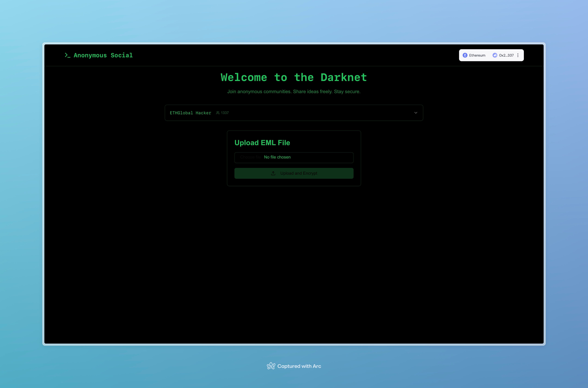The height and width of the screenshot is (388, 588).
Task: Click the dropdown chevron arrow
Action: point(416,113)
